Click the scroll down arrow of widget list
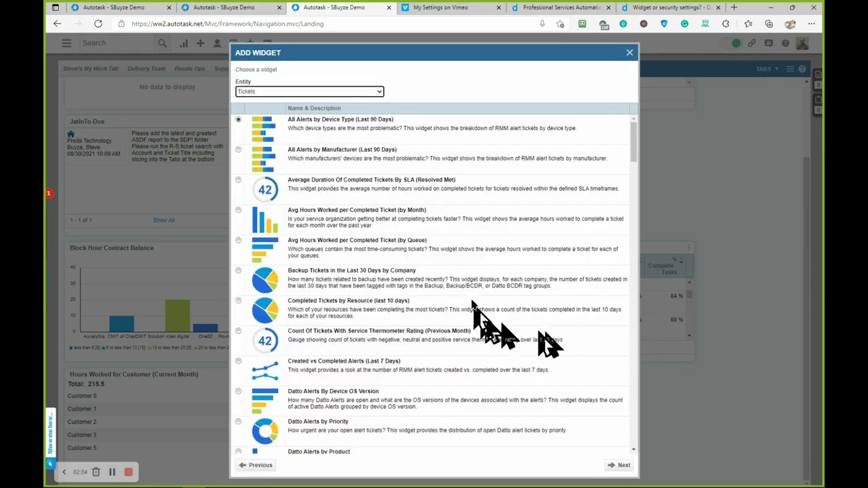The height and width of the screenshot is (488, 868). (x=633, y=449)
